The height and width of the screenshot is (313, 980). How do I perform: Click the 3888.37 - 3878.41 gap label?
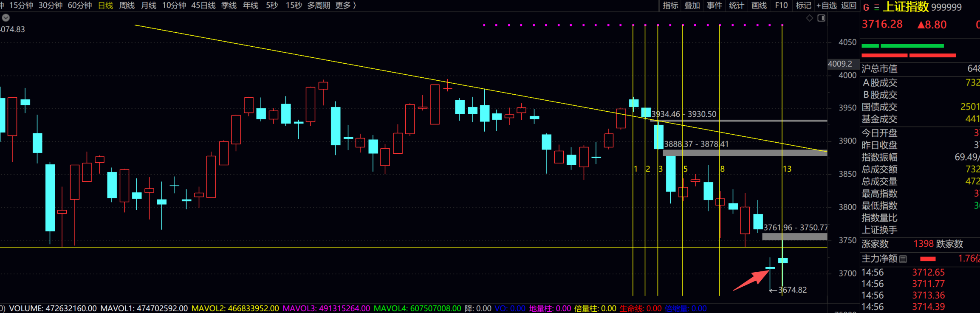coord(696,144)
